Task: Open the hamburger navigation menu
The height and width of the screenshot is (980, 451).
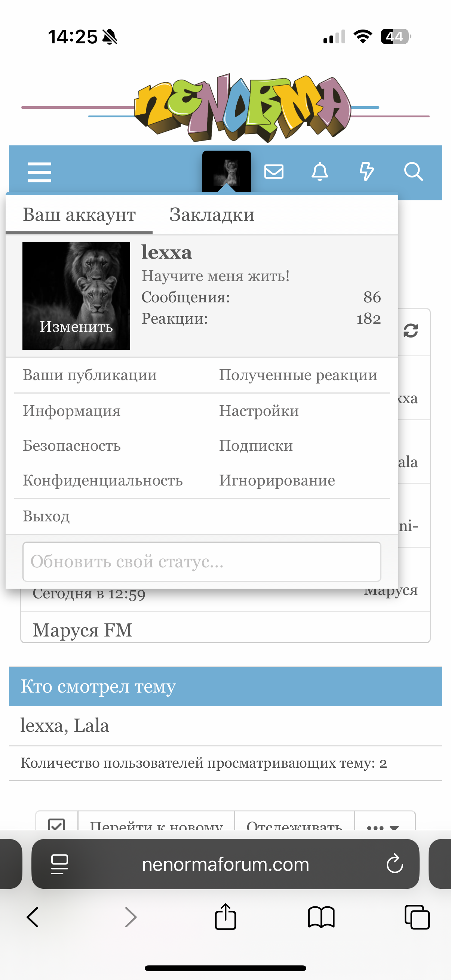Action: click(x=39, y=172)
